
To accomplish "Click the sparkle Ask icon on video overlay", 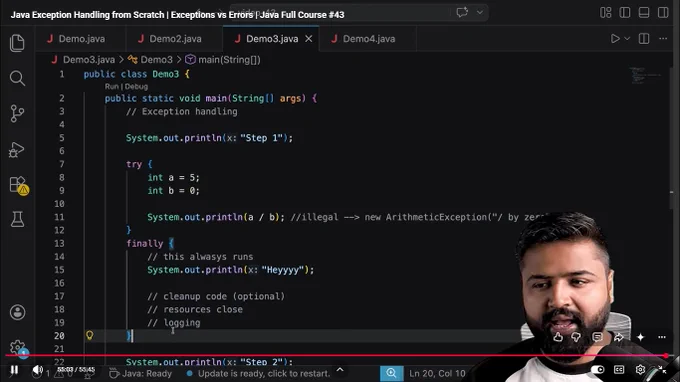I will coord(640,337).
